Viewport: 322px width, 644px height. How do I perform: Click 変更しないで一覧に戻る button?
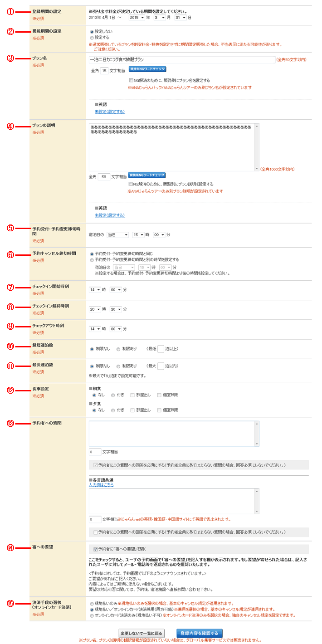(x=141, y=633)
